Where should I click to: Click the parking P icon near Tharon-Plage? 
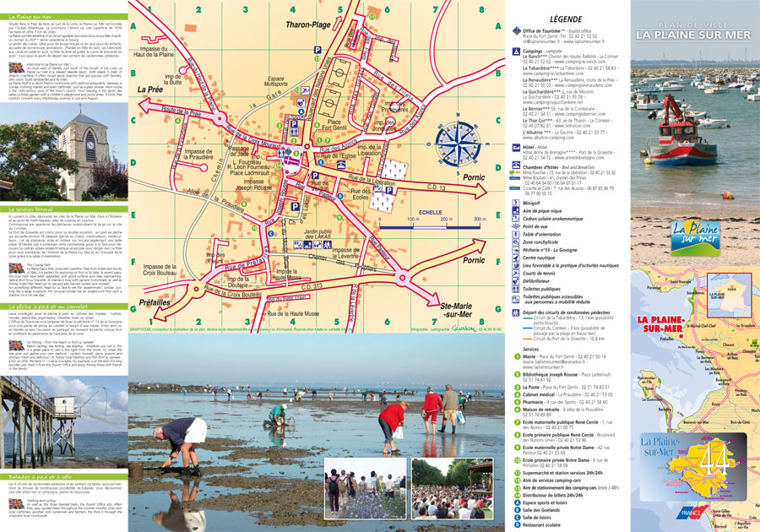point(317,50)
